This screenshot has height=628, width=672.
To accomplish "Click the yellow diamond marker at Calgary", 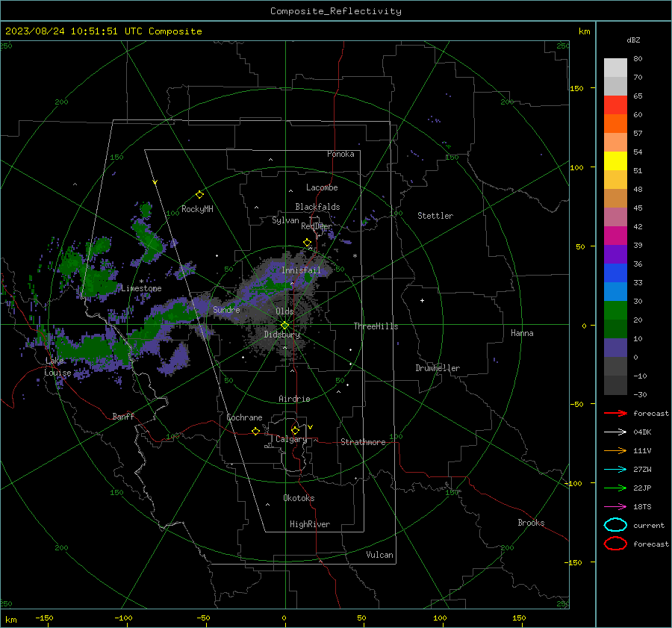I will click(x=295, y=430).
